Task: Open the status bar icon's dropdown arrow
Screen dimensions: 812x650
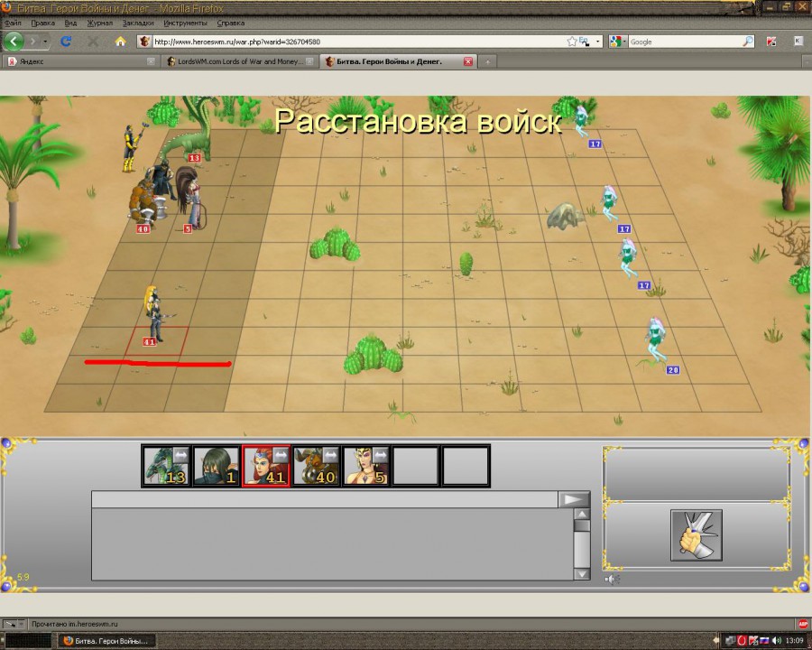Action: click(21, 624)
